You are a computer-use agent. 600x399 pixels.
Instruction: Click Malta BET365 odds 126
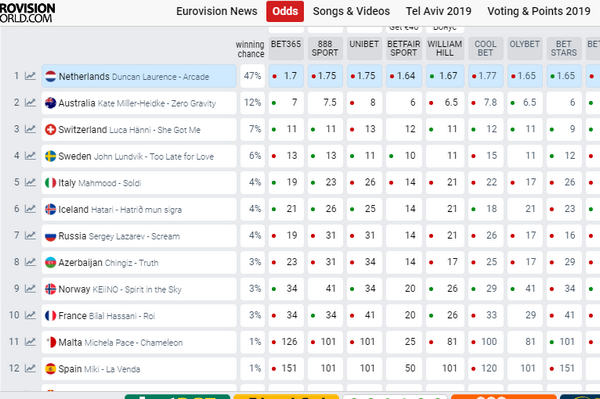(x=286, y=342)
